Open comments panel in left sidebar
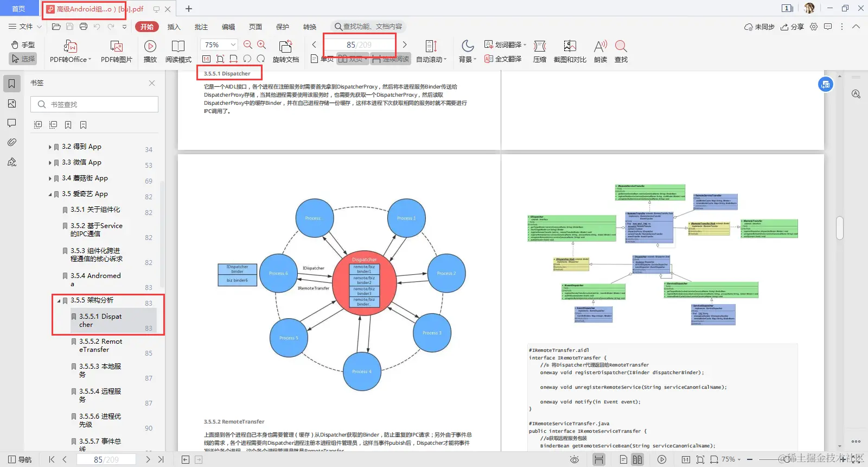The image size is (868, 467). [x=12, y=123]
